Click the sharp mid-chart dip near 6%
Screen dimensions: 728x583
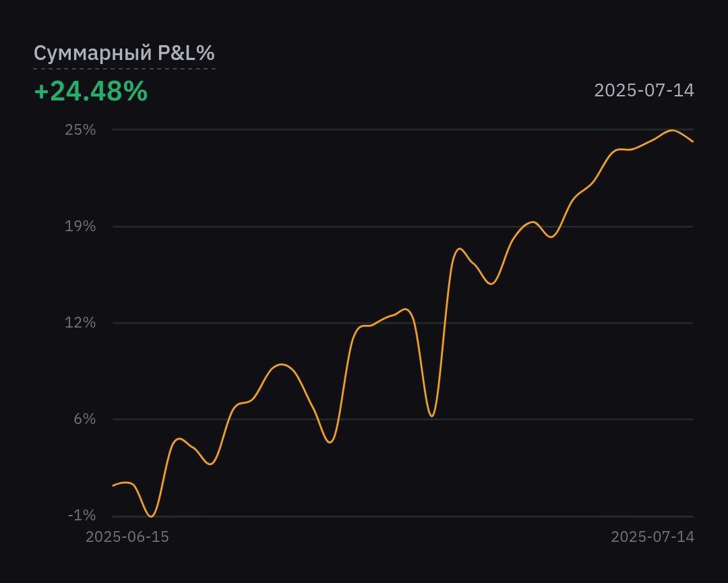[x=431, y=416]
